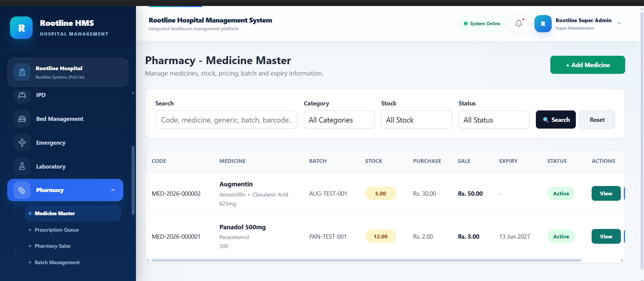The height and width of the screenshot is (281, 644).
Task: Select the Bed Management menu label
Action: [60, 119]
